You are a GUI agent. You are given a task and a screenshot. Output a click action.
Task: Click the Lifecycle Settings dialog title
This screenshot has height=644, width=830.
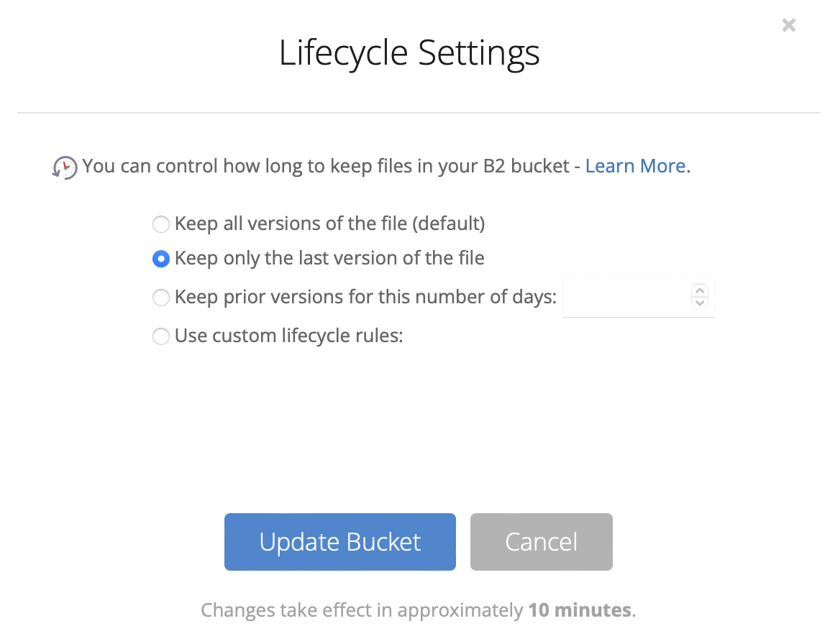pos(409,53)
